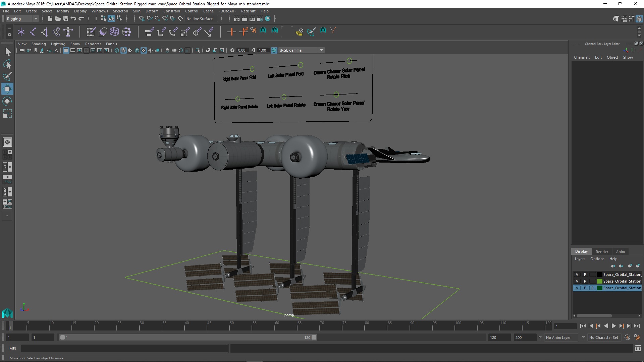Click the Left Solar Panel Rotate control
The image size is (644, 362).
click(x=284, y=97)
